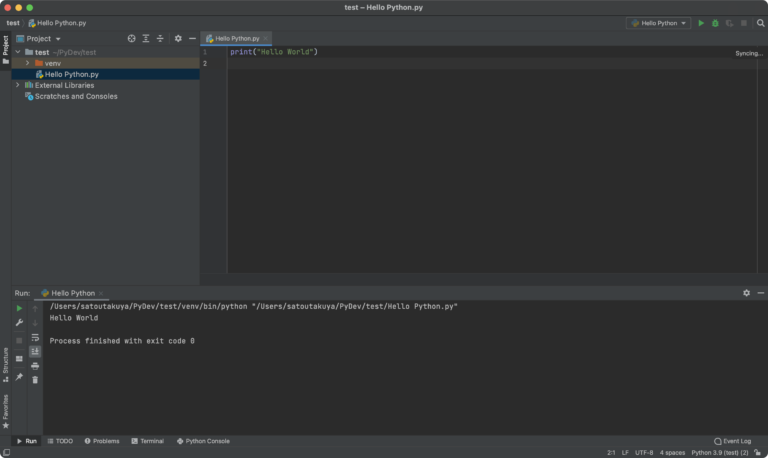Toggle the pin tab icon in the Run panel

(19, 377)
